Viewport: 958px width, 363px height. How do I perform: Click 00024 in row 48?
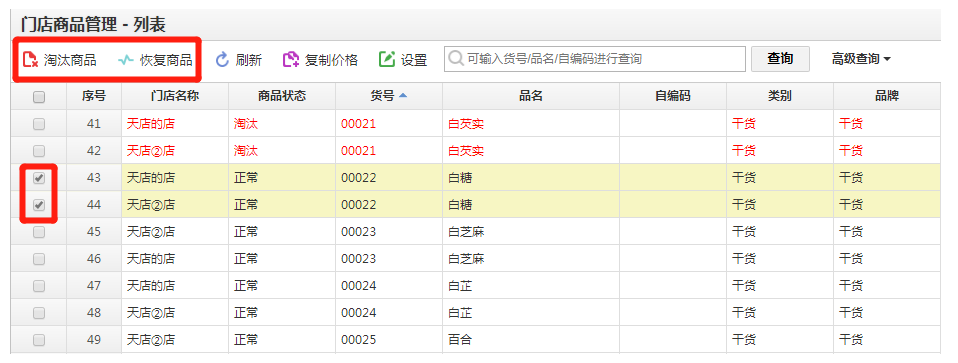click(x=359, y=313)
